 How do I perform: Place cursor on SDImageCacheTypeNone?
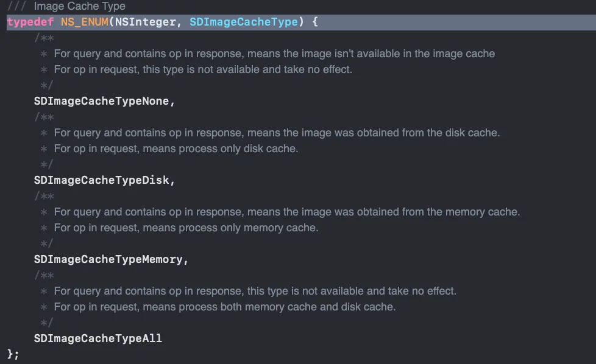click(101, 101)
